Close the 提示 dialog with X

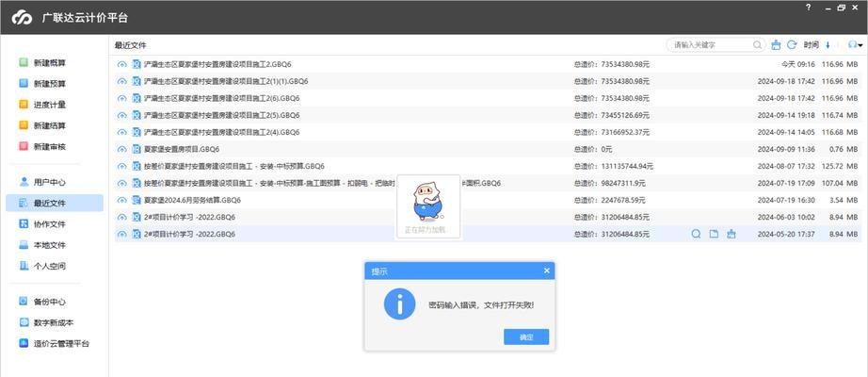(546, 270)
